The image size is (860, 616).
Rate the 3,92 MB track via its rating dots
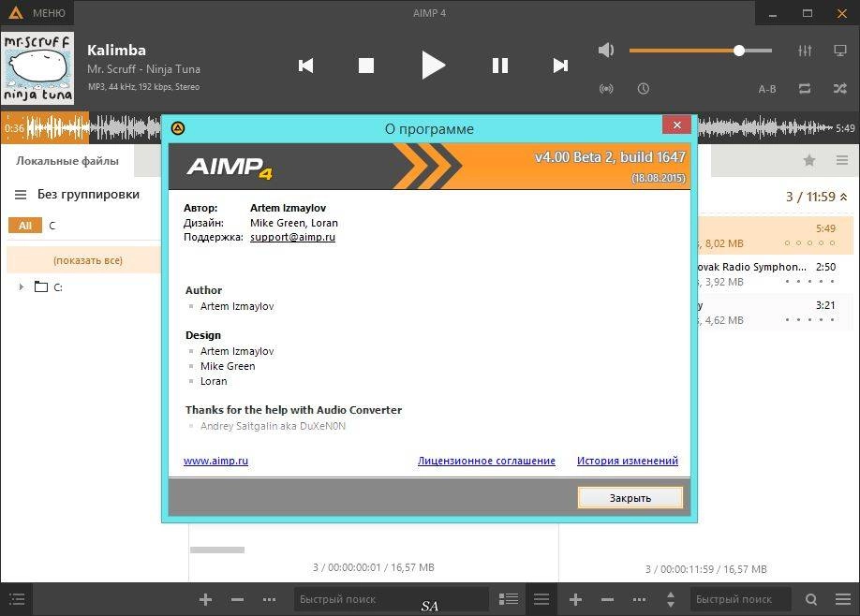(809, 281)
